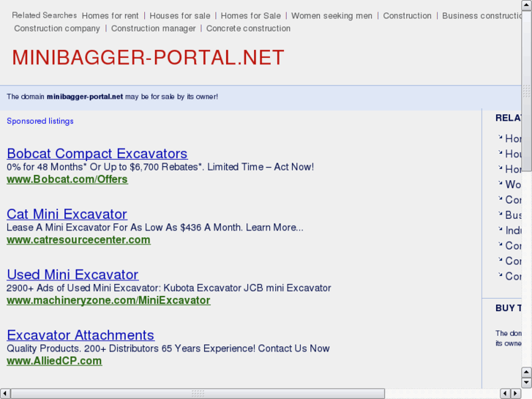Open the Houses for sale related search
Viewport: 532px width, 399px height.
pyautogui.click(x=180, y=16)
